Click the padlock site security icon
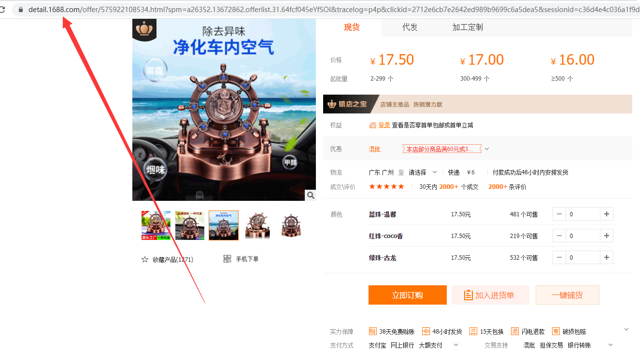Viewport: 640px width, 364px height. coord(20,9)
